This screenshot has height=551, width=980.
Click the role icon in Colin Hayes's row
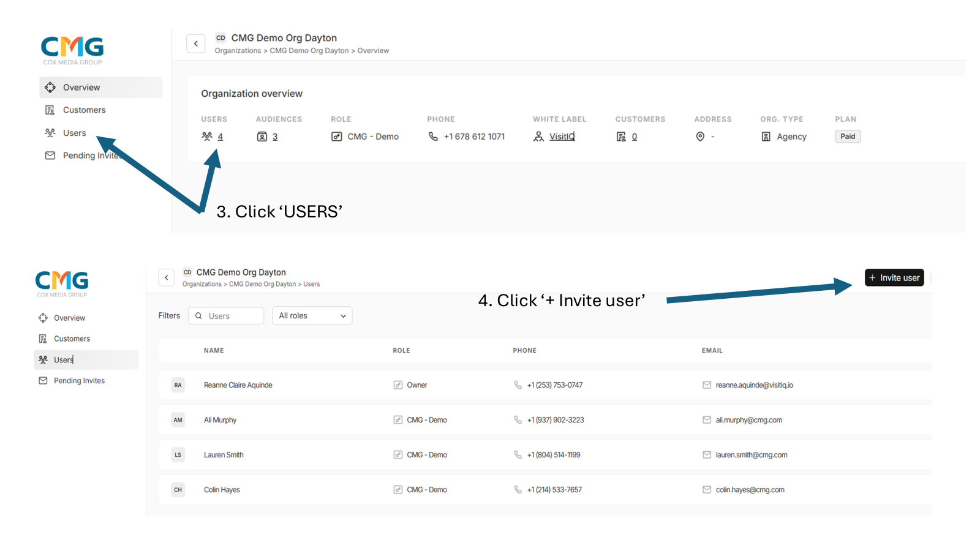tap(398, 490)
